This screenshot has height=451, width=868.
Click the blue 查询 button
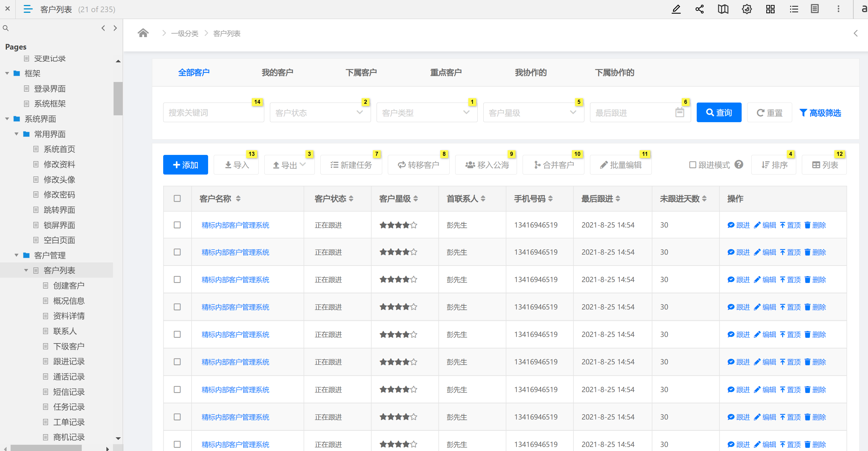(719, 113)
